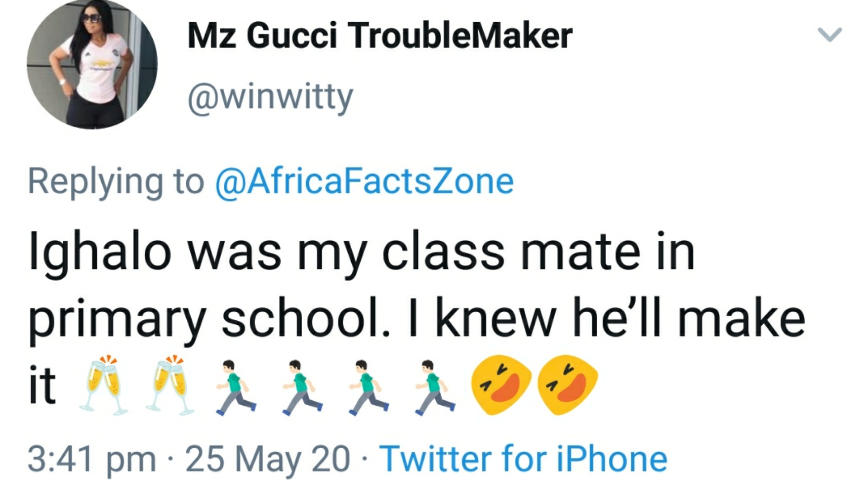Open the tweet options chevron menu

click(x=830, y=35)
